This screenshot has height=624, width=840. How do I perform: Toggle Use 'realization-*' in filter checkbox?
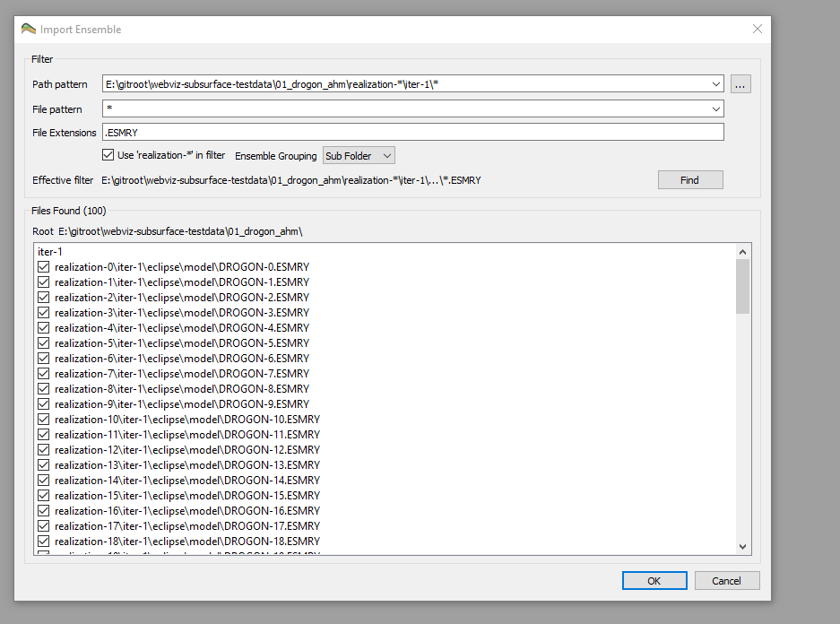coord(108,155)
